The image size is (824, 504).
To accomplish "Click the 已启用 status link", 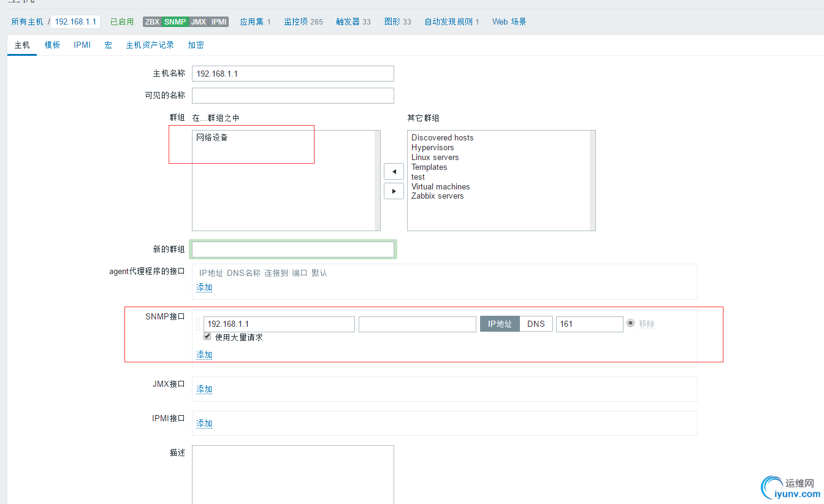I will point(122,21).
